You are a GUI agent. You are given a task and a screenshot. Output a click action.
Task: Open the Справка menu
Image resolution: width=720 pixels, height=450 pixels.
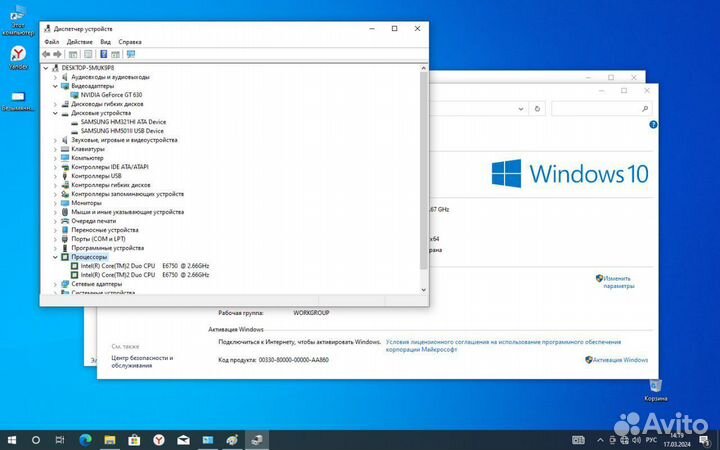(130, 42)
